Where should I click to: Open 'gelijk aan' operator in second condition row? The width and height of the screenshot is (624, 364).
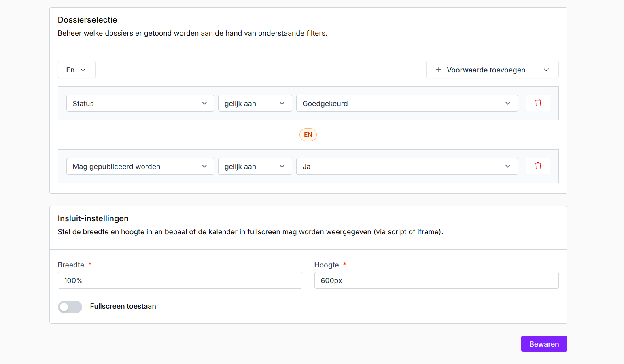coord(255,167)
